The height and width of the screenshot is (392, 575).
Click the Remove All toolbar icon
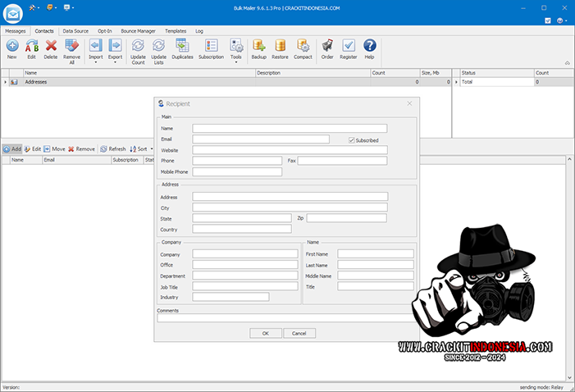coord(72,48)
